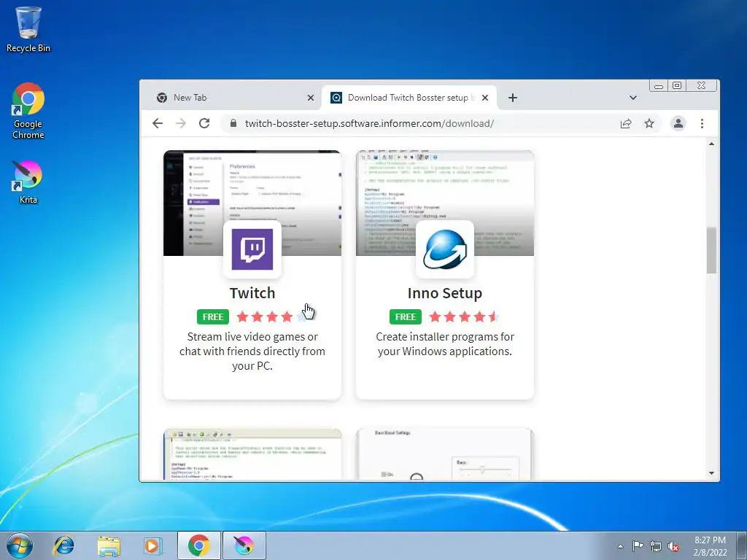
Task: Open Windows Explorer from taskbar
Action: click(x=109, y=545)
